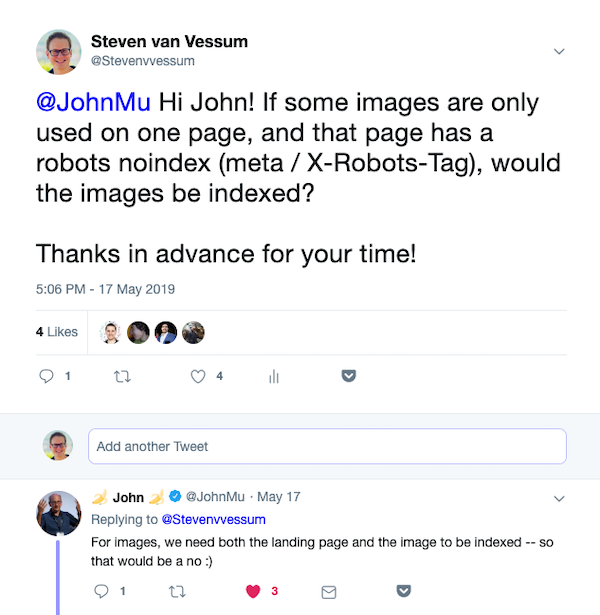Save Steven's tweet to Pocket
Image resolution: width=600 pixels, height=615 pixels.
(x=349, y=376)
